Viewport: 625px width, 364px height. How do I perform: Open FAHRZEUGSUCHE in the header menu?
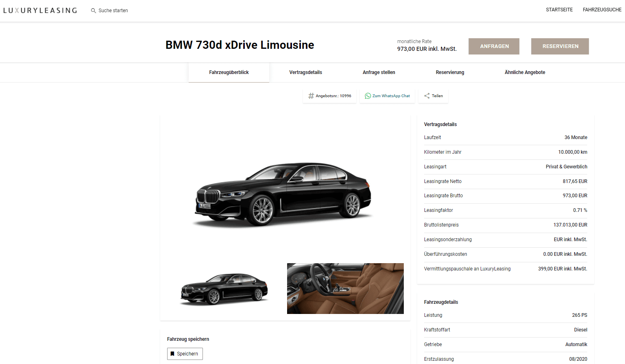click(602, 10)
